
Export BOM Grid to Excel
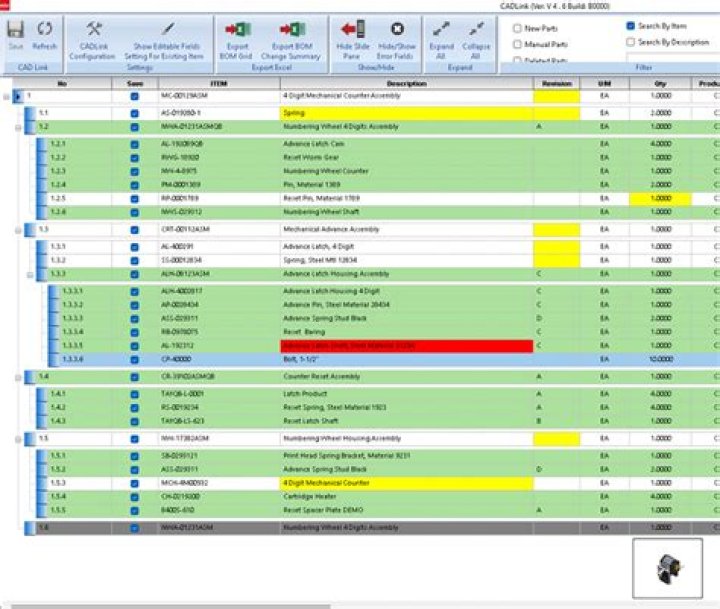tap(236, 40)
